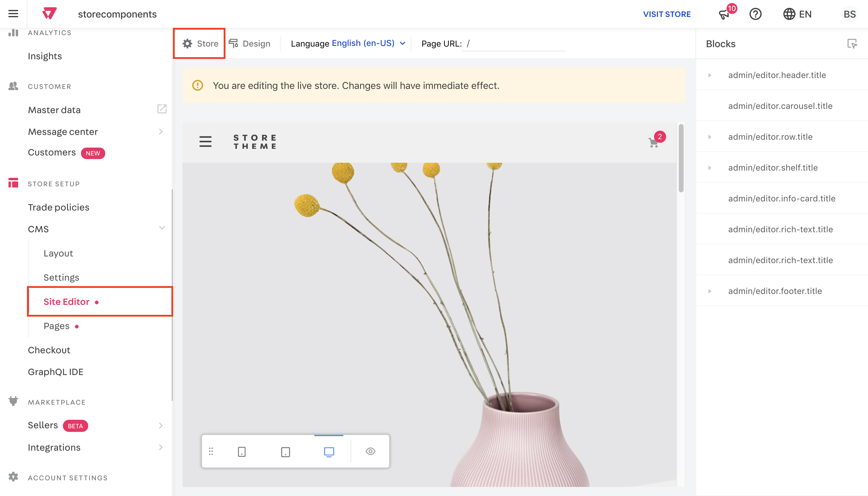Image resolution: width=868 pixels, height=496 pixels.
Task: Click the Customer people icon
Action: [13, 86]
